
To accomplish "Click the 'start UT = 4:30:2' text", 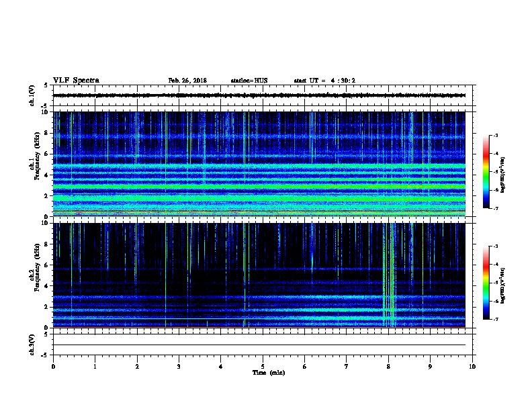I will click(x=324, y=81).
